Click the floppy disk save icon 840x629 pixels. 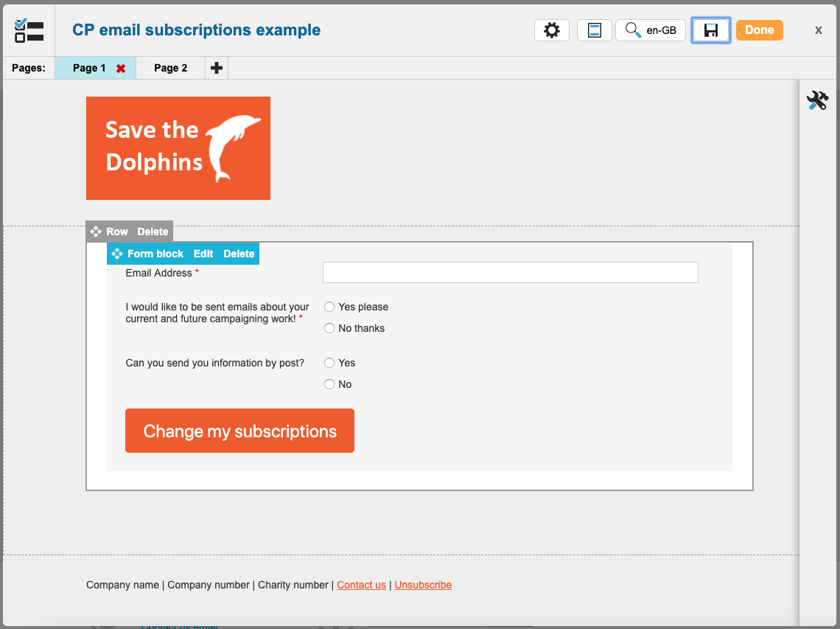pyautogui.click(x=710, y=30)
